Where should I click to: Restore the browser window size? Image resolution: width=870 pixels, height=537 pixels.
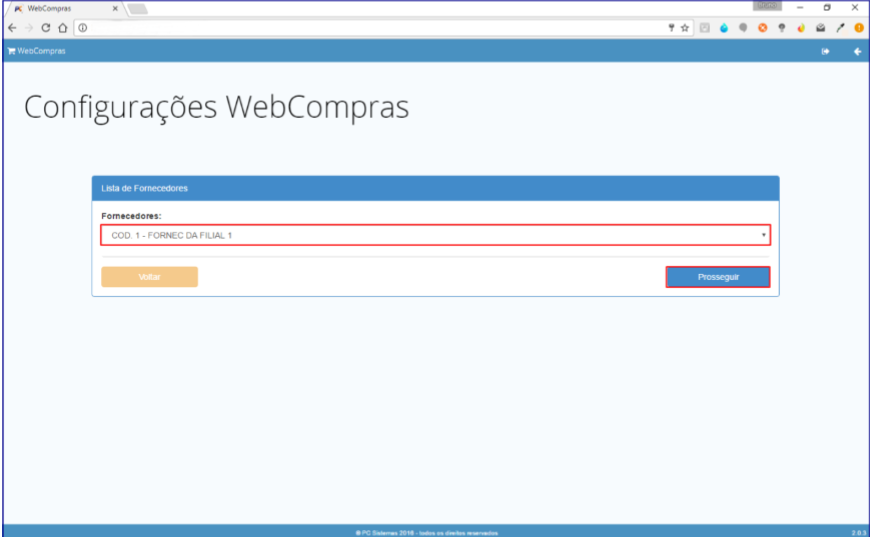tap(827, 8)
